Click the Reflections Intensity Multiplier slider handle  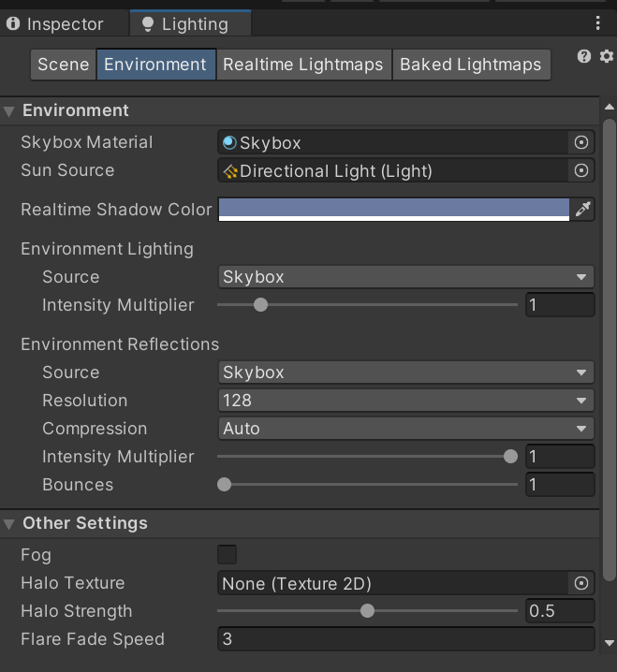point(510,457)
